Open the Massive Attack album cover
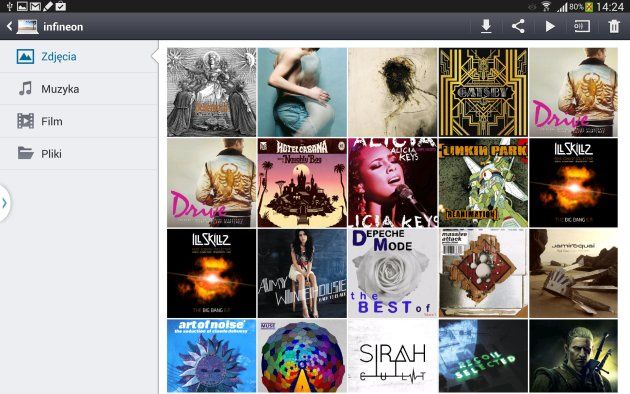The height and width of the screenshot is (394, 630). point(483,273)
